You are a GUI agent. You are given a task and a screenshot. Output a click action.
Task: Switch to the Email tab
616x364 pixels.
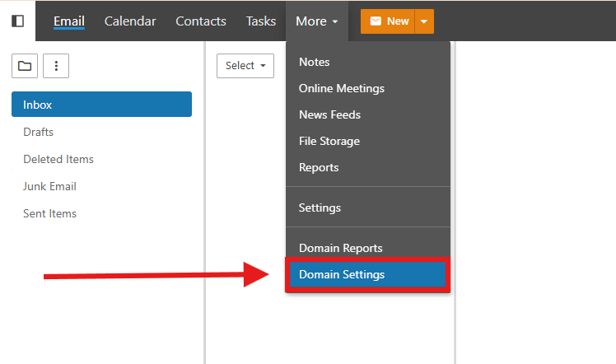[69, 21]
